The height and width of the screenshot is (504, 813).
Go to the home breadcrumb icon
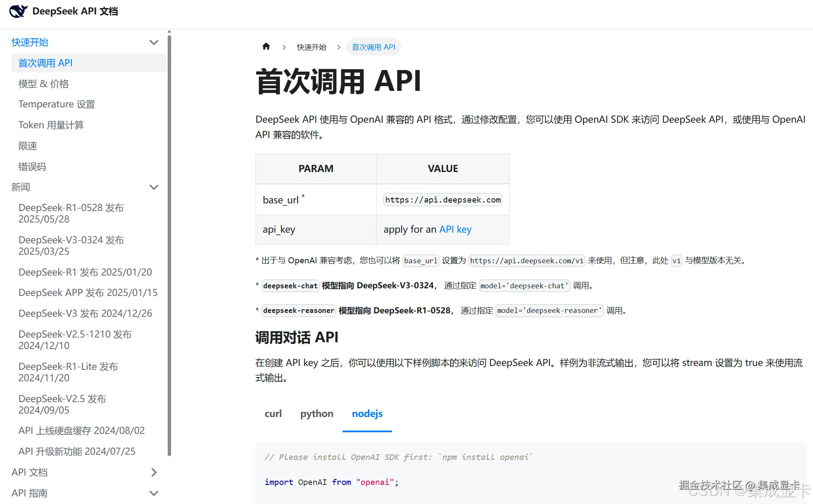pyautogui.click(x=266, y=47)
